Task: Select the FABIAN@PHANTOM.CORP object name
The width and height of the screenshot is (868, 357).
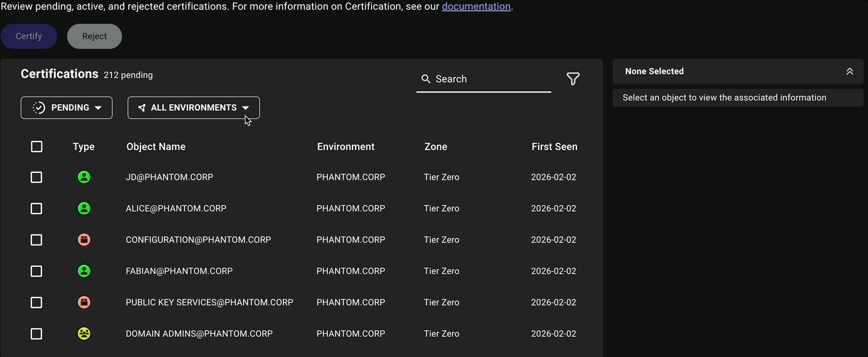Action: [x=179, y=271]
